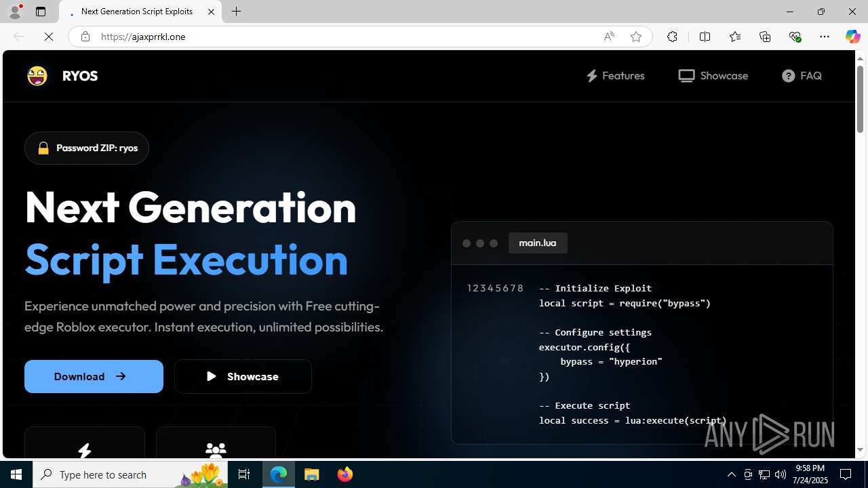Click the scrollbar up arrow
The width and height of the screenshot is (868, 488).
(x=860, y=58)
